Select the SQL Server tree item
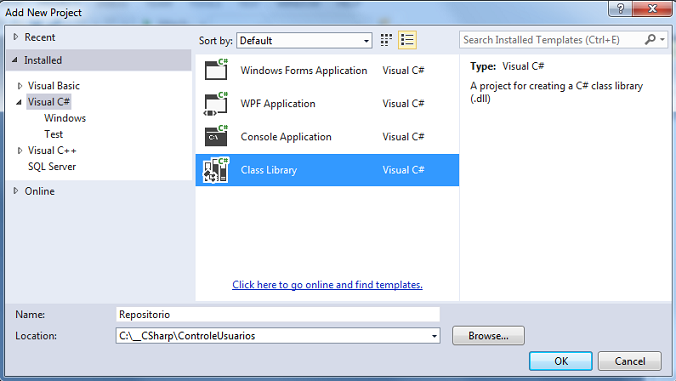 tap(52, 167)
